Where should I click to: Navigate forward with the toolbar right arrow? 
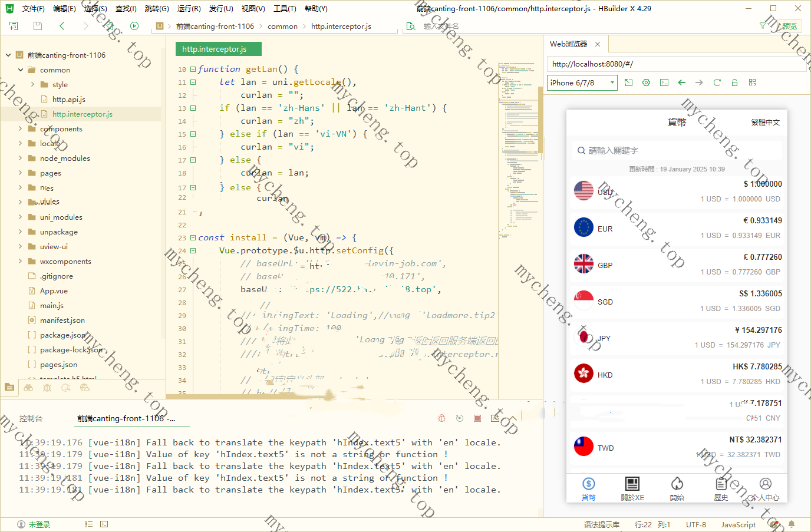point(85,26)
